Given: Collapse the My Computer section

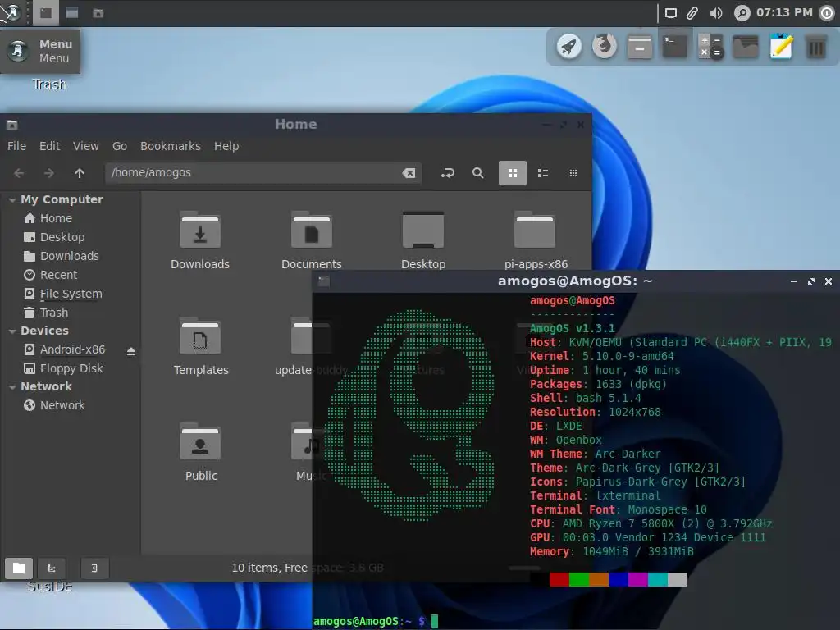Looking at the screenshot, I should click(11, 200).
